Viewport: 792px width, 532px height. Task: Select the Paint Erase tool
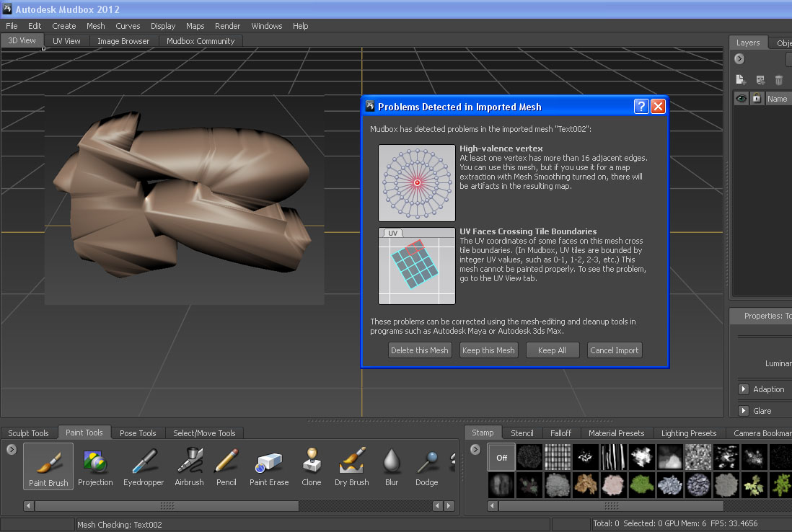pos(269,467)
